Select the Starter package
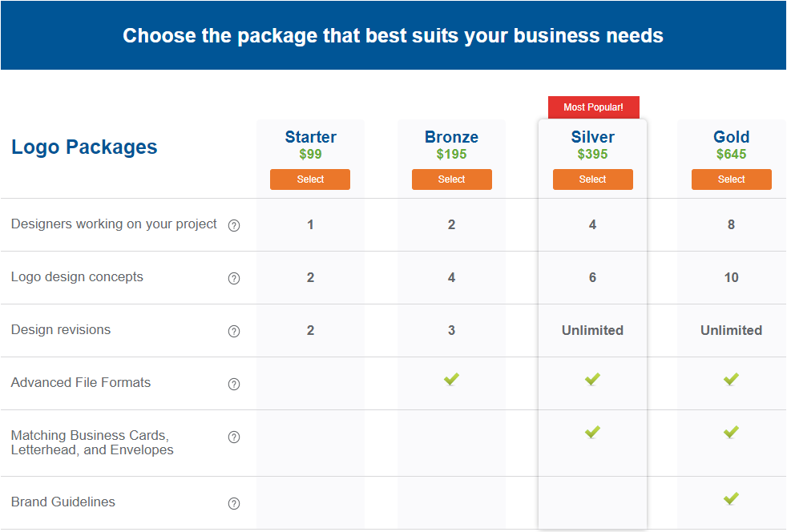Viewport: 787px width, 532px height. click(310, 179)
